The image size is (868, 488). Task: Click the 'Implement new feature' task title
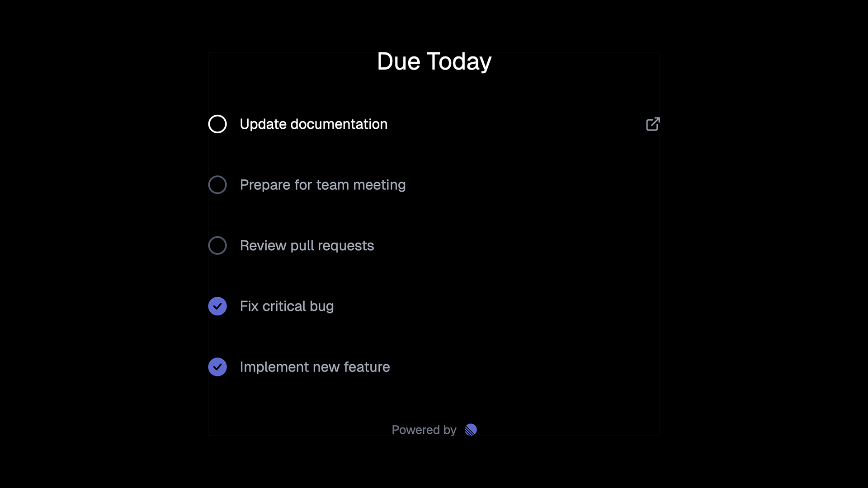(x=315, y=367)
